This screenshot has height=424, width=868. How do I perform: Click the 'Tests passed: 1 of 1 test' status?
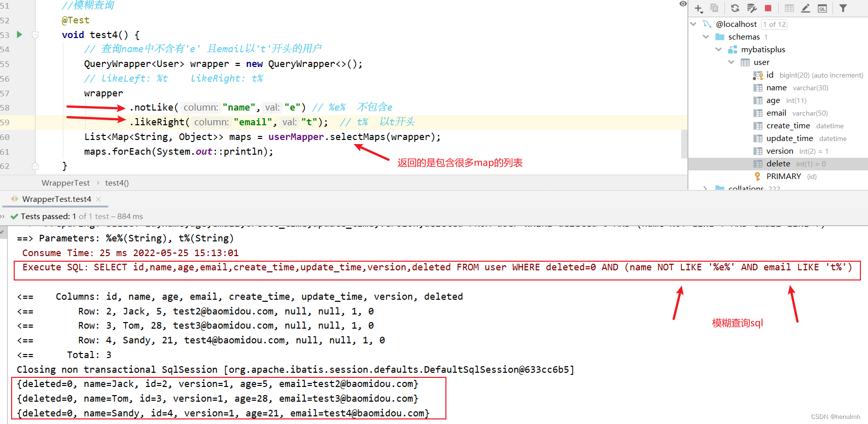pos(82,217)
